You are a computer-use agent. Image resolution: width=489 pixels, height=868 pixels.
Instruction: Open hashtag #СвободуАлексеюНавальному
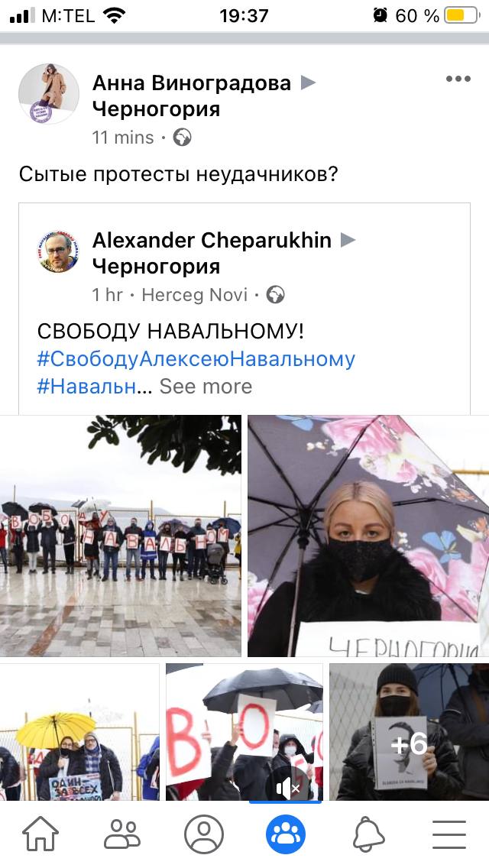pos(196,358)
